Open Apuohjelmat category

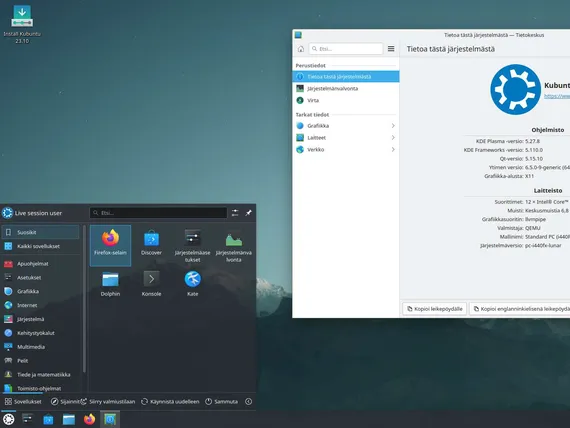pyautogui.click(x=40, y=264)
